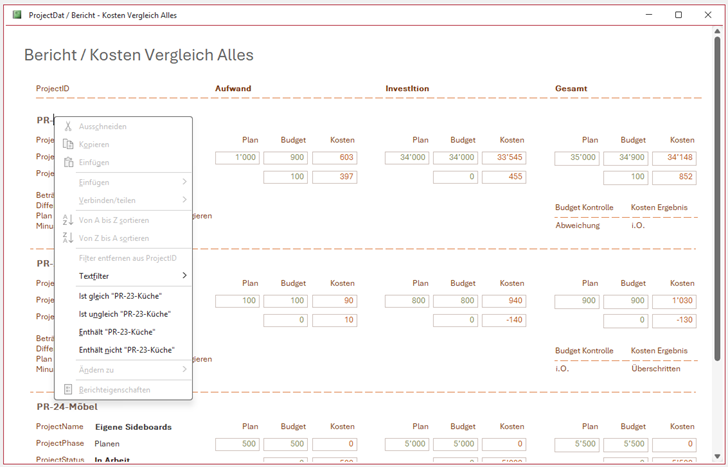Screen dimensions: 728x467
Task: Click the field showing 852
Action: tap(674, 177)
